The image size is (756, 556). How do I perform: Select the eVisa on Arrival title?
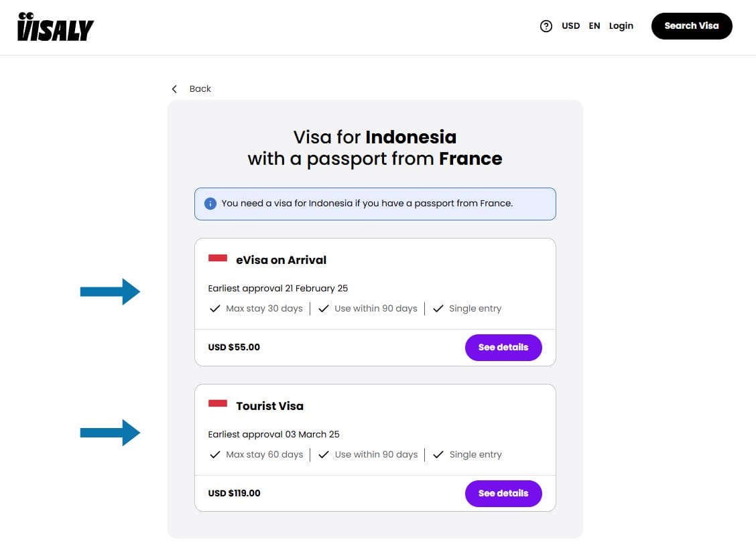click(281, 260)
